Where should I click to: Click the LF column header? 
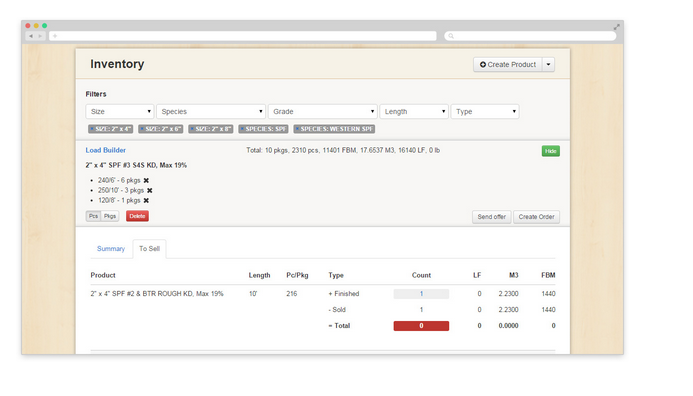[477, 275]
